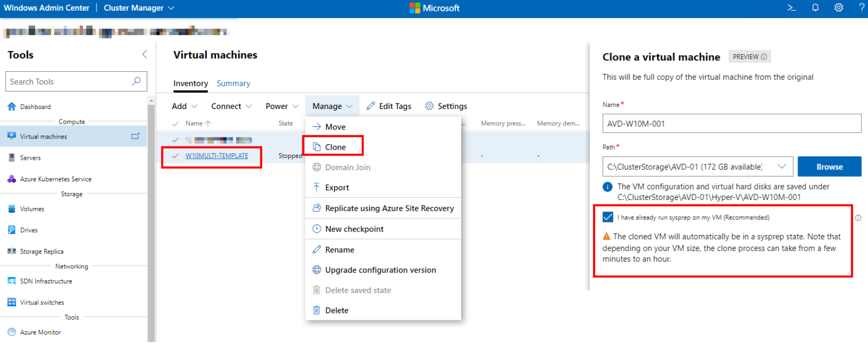
Task: Uncheck the sysprep confirmation checkbox
Action: pyautogui.click(x=607, y=217)
